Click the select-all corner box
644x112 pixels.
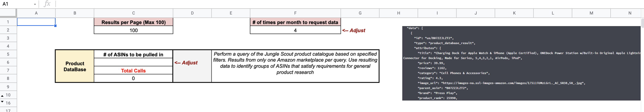click(x=8, y=13)
